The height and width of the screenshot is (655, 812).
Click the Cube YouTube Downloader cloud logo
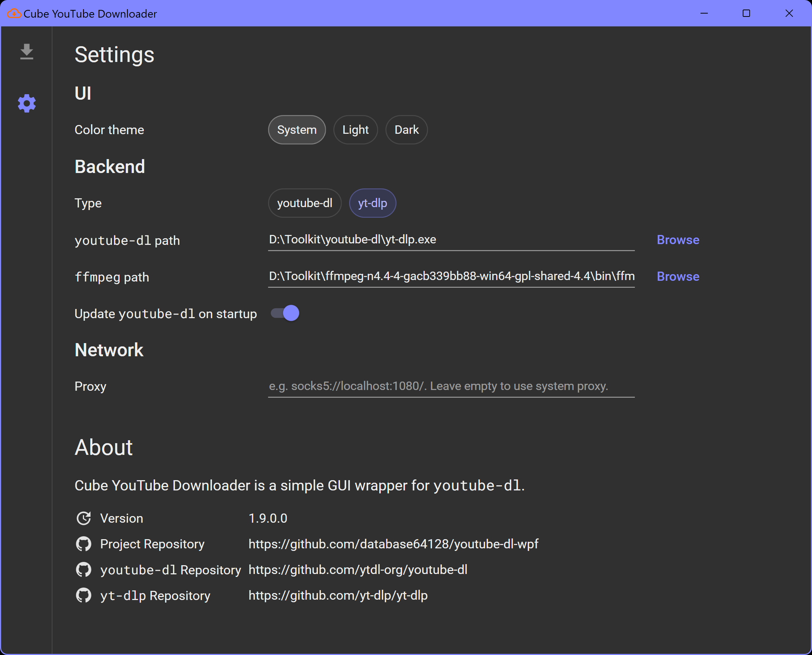click(14, 14)
